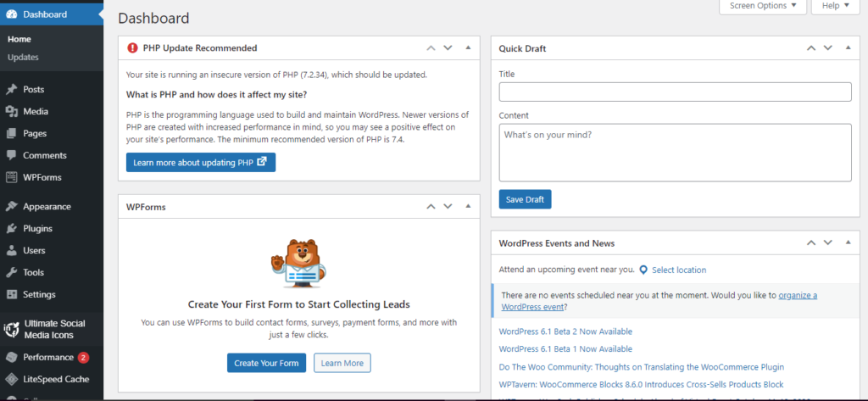
Task: Open the Do The Woo Community news link
Action: pos(642,367)
